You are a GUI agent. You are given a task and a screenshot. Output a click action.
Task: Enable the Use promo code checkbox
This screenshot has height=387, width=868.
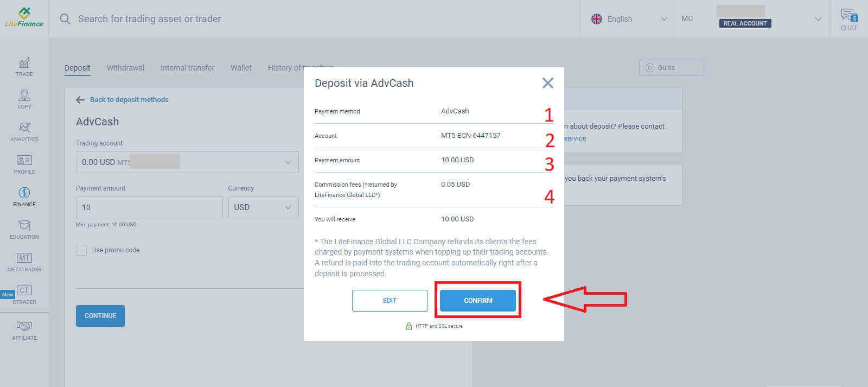pos(81,250)
